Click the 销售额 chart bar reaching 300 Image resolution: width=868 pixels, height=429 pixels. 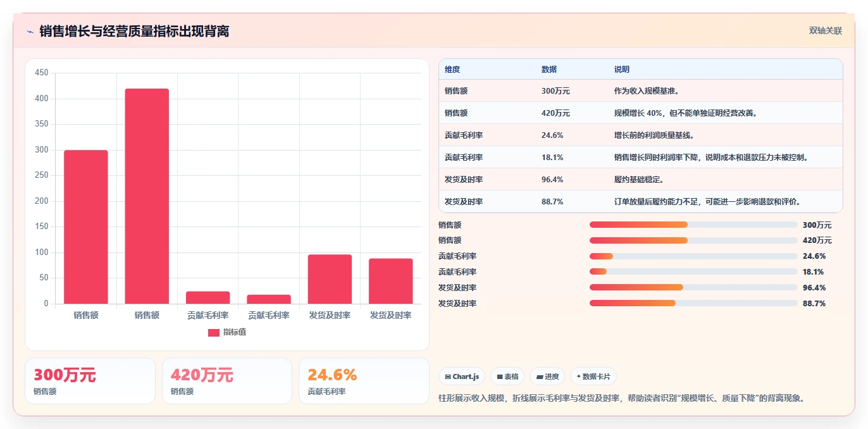point(86,227)
